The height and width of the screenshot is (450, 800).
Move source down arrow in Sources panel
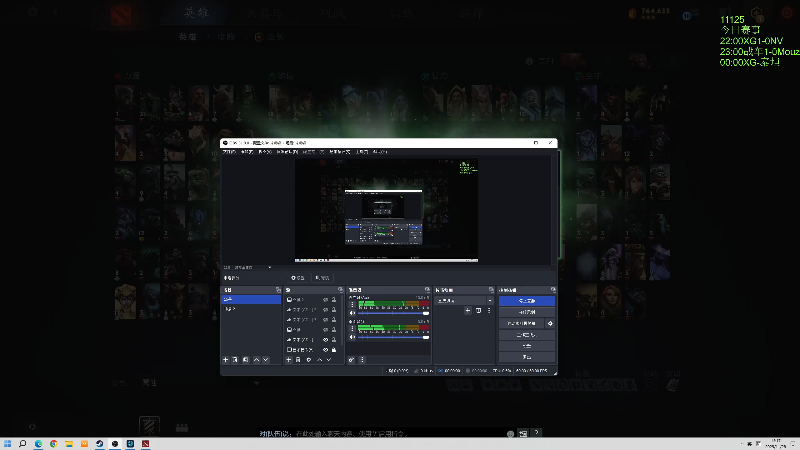(329, 360)
